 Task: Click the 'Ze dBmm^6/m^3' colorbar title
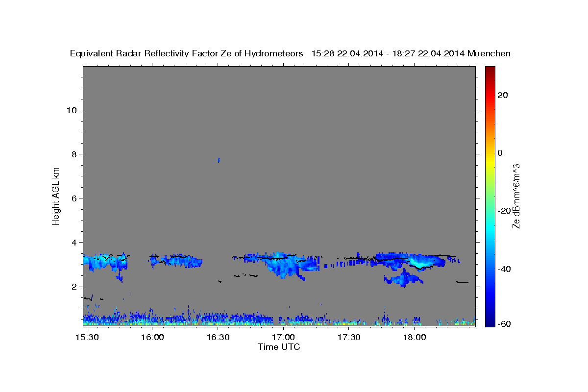516,196
